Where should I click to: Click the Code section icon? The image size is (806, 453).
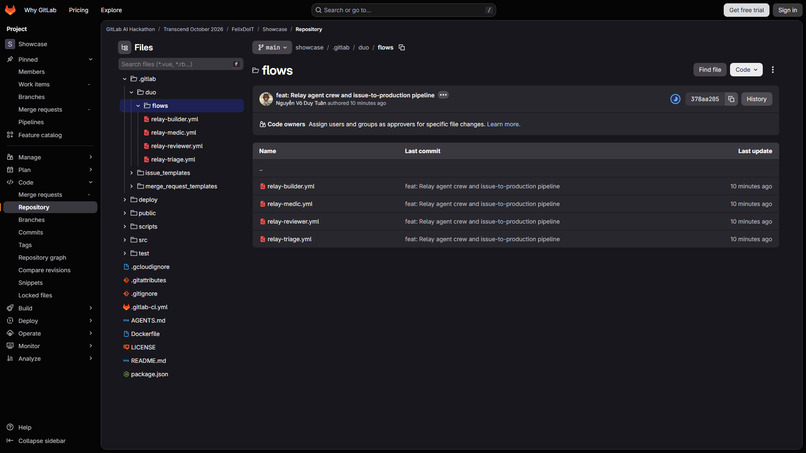[10, 182]
